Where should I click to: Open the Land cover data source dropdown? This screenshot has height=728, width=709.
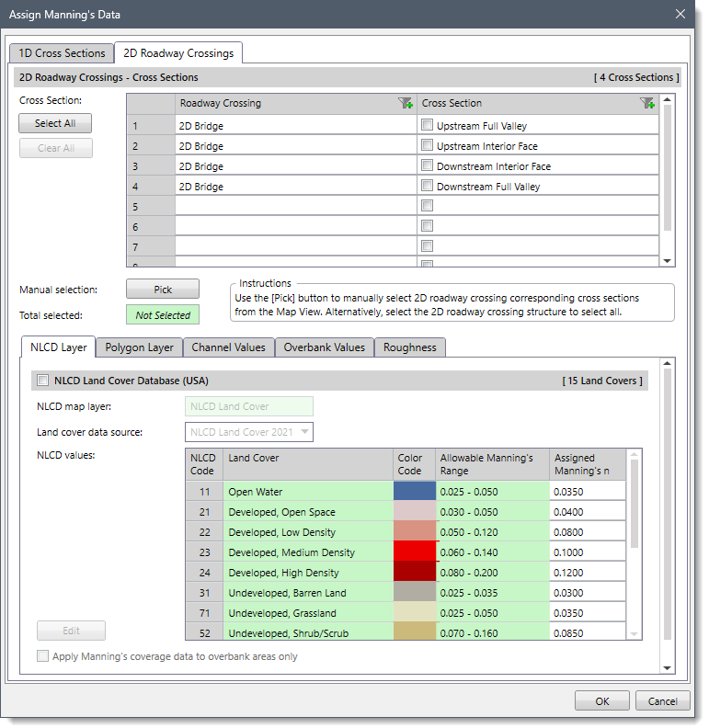coord(251,432)
